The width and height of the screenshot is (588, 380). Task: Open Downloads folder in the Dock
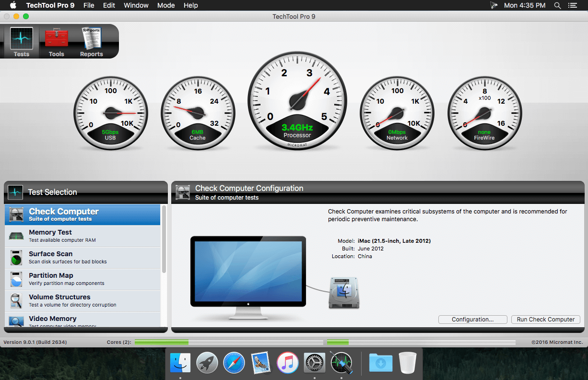pyautogui.click(x=380, y=363)
